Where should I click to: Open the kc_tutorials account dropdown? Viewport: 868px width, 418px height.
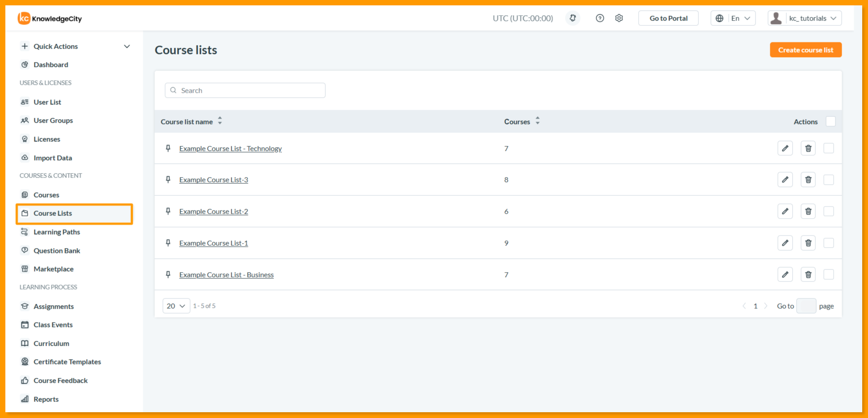click(805, 18)
